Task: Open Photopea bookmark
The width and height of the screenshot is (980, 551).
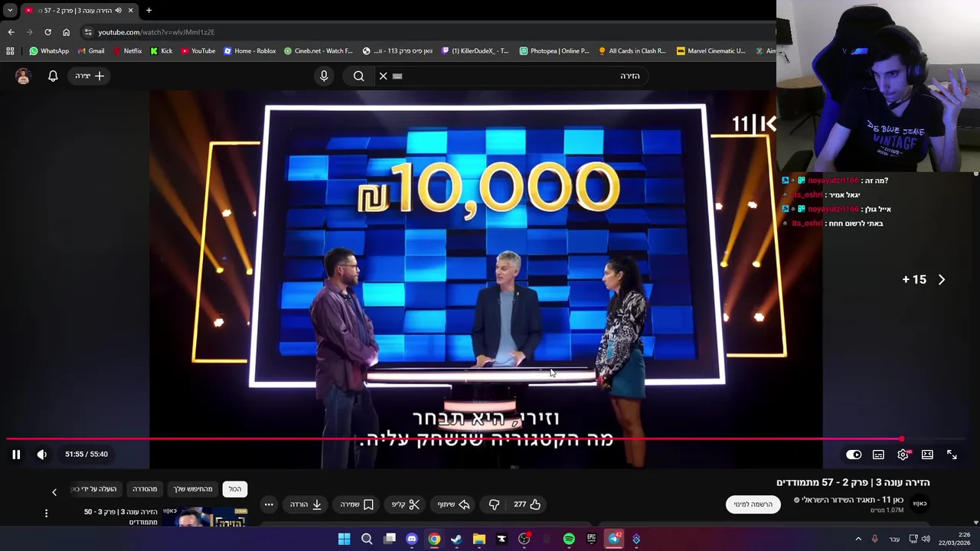Action: (x=554, y=51)
